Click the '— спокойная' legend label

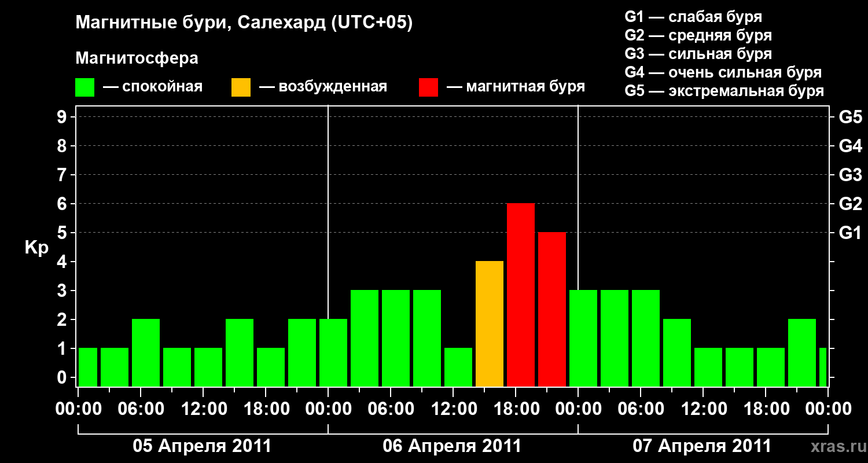(x=153, y=87)
